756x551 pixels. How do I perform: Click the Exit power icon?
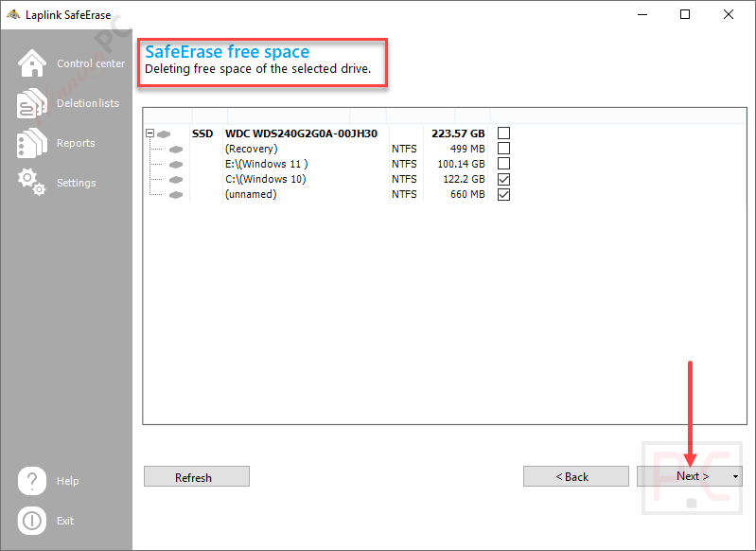[32, 521]
